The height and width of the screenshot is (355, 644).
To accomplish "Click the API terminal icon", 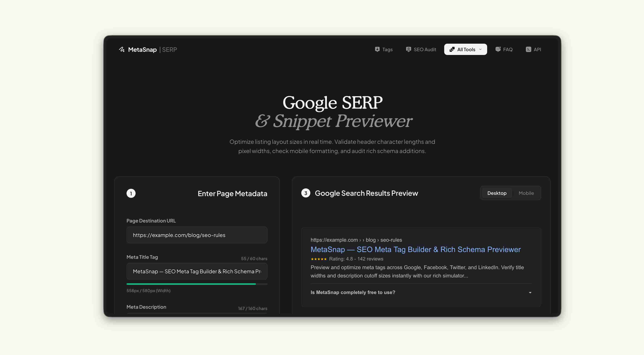I will pyautogui.click(x=528, y=49).
